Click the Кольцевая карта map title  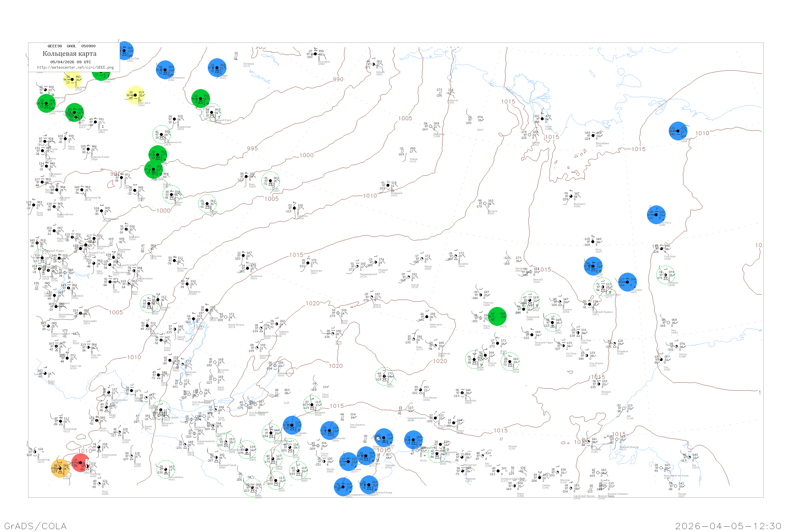tap(69, 54)
